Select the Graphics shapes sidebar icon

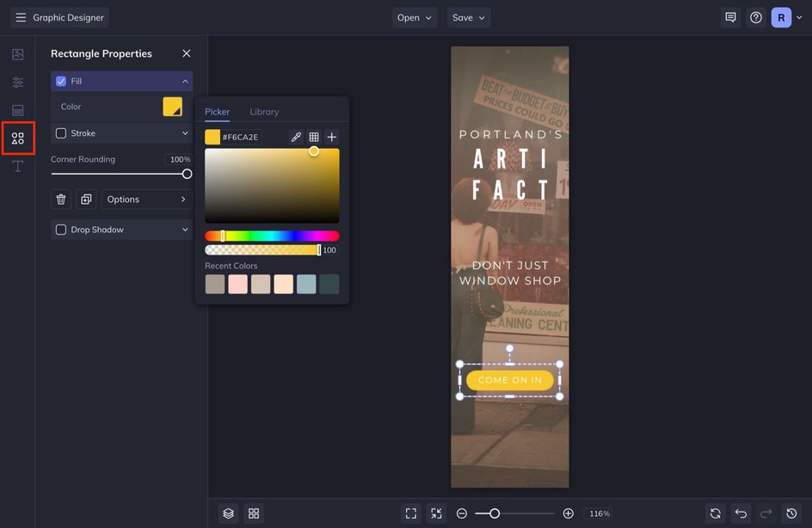(x=17, y=138)
